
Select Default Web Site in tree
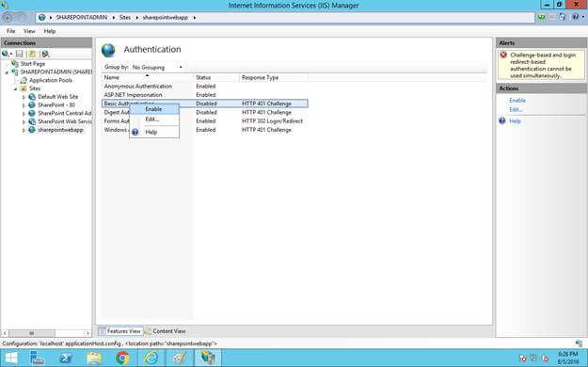pos(57,97)
